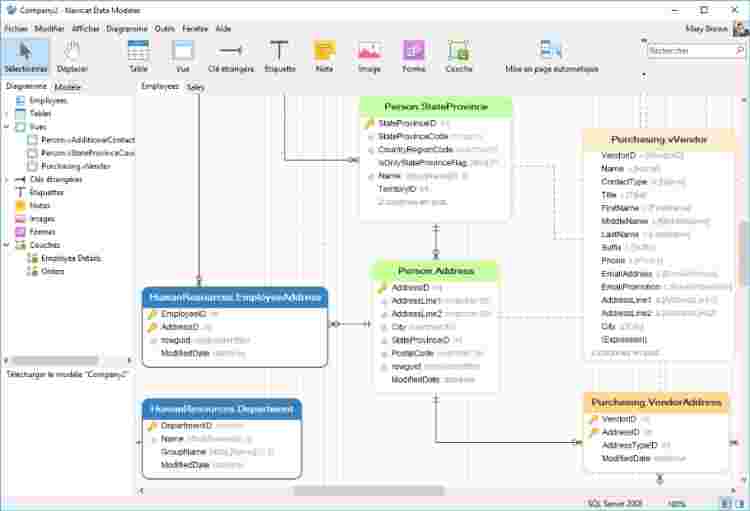
Task: Click the Person.Address table header
Action: coord(436,271)
